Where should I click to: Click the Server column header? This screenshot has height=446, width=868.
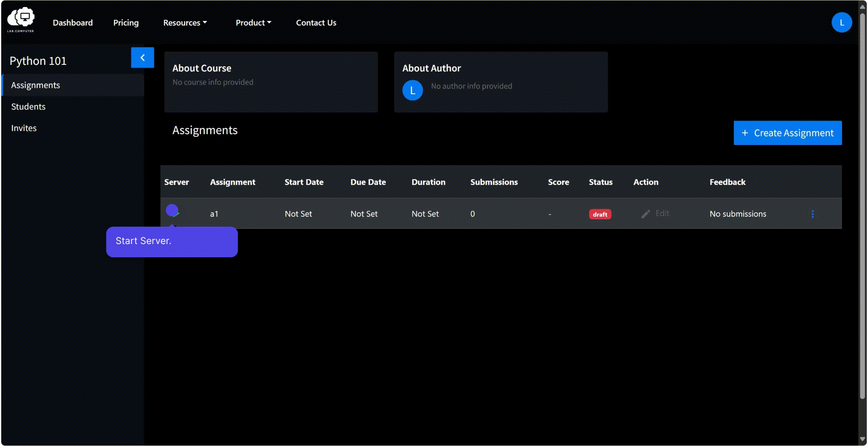click(x=177, y=182)
